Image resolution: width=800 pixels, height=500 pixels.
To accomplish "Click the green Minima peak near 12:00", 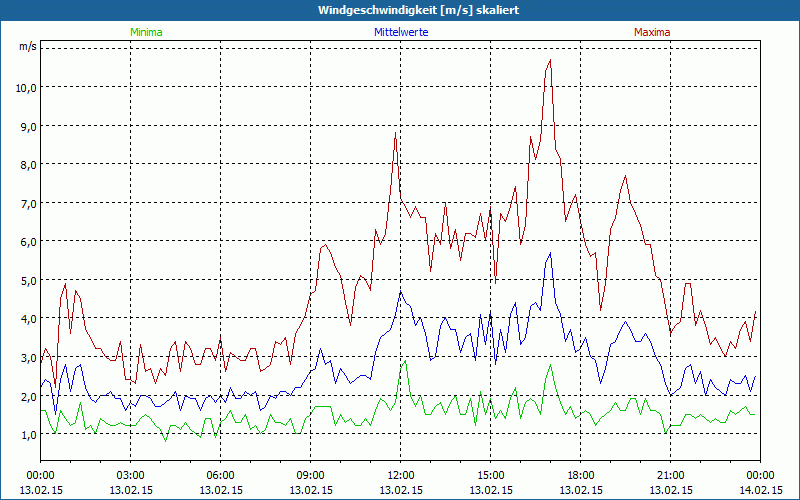I will 405,361.
